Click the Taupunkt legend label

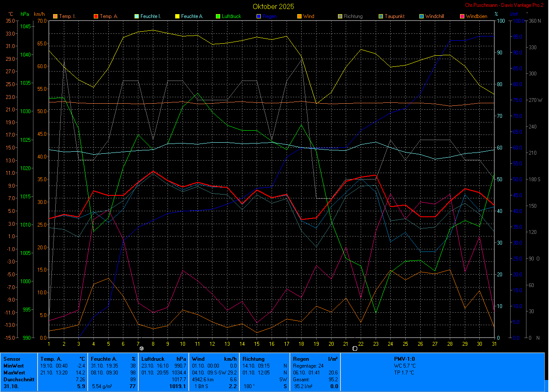coord(394,17)
